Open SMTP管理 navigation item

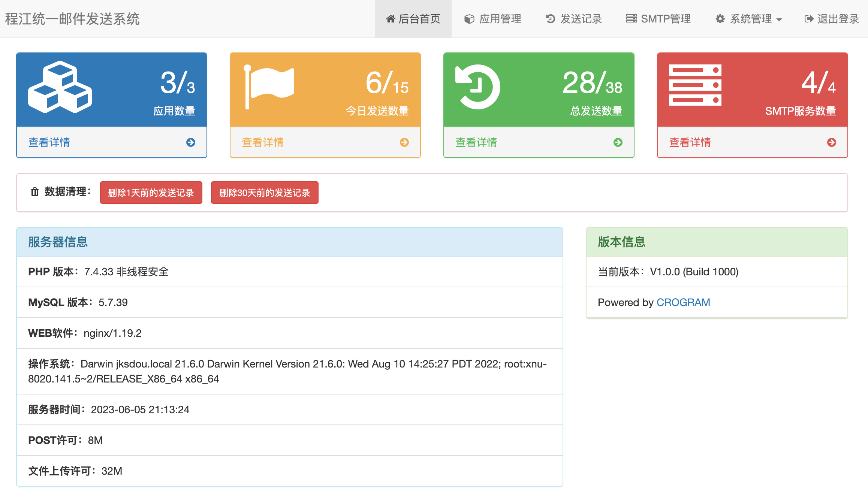point(658,19)
